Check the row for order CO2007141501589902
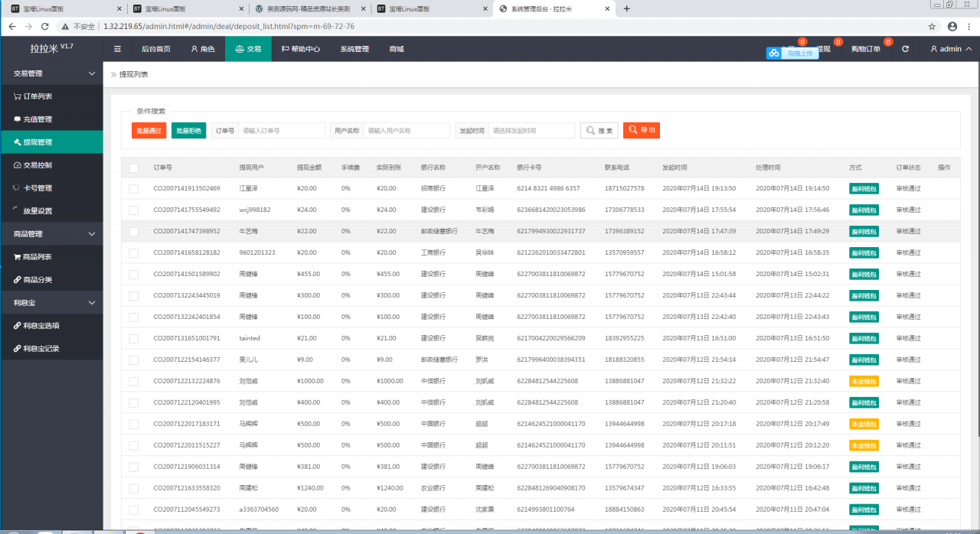Screen dimensions: 980x534 [134, 274]
